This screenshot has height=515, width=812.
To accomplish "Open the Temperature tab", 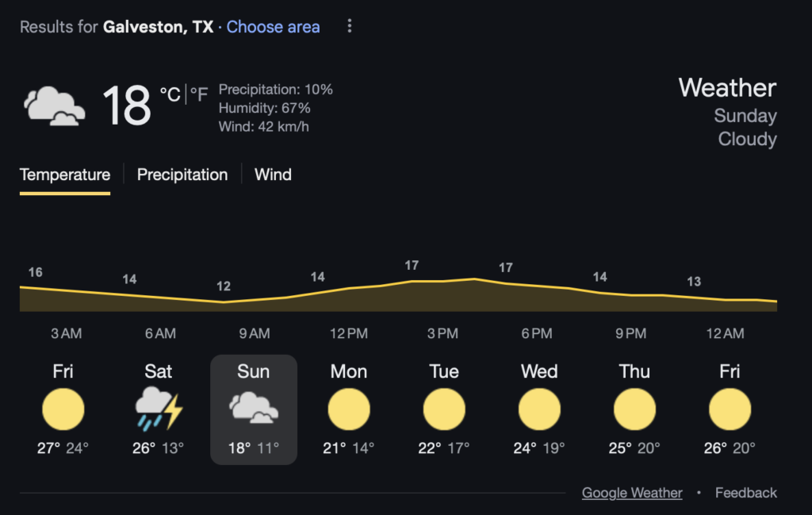I will click(65, 175).
